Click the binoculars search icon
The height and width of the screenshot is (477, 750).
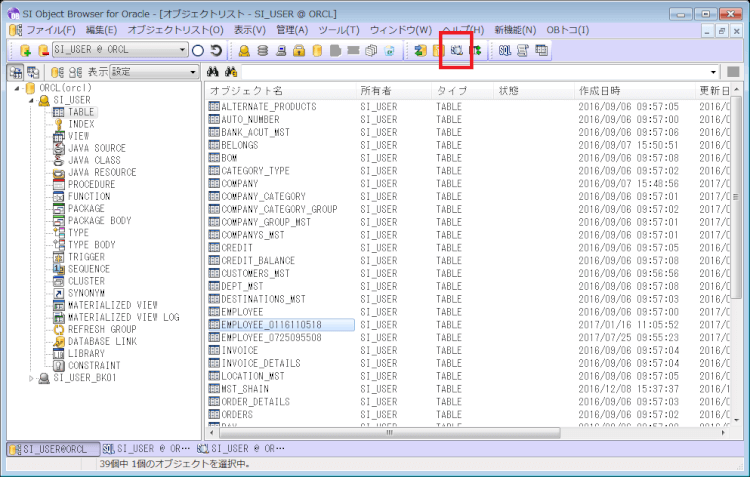[212, 73]
